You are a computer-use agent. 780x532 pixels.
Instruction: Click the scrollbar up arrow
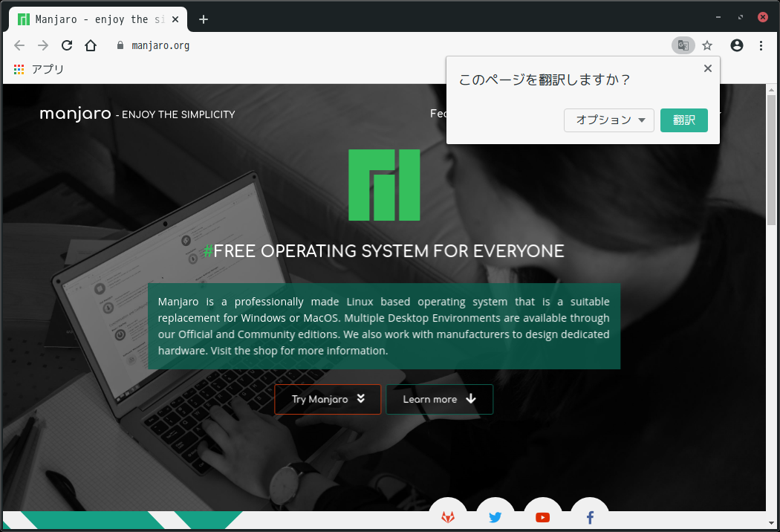pos(771,90)
